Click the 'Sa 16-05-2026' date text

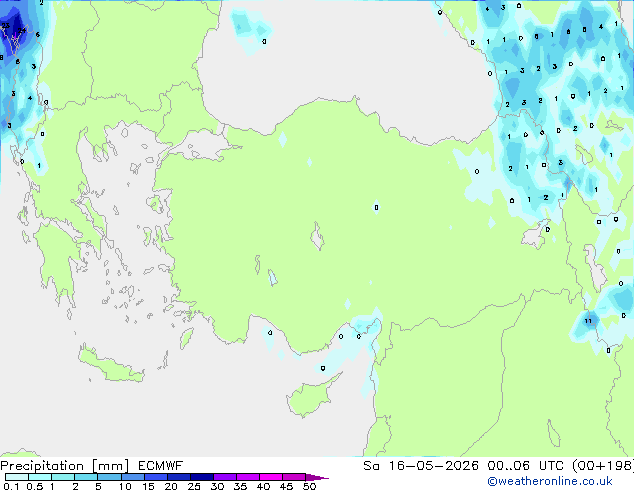(x=421, y=466)
